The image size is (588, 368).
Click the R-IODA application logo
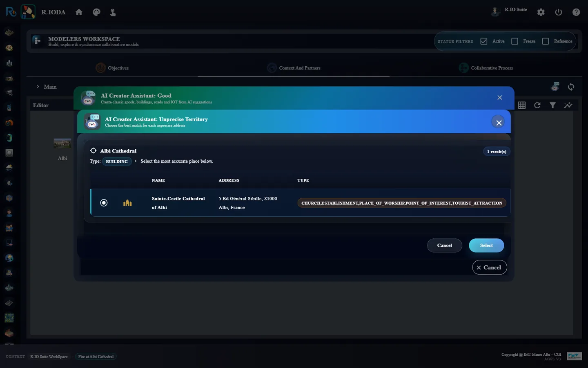click(x=28, y=12)
